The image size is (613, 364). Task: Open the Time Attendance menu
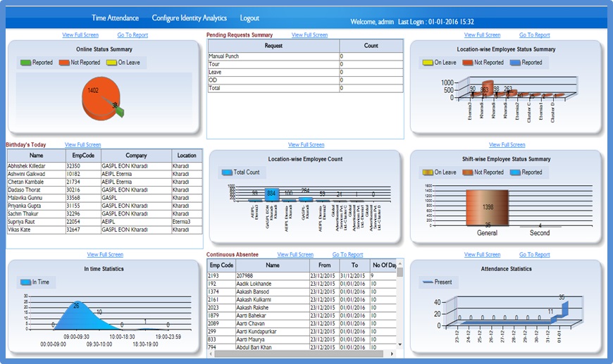tap(115, 18)
